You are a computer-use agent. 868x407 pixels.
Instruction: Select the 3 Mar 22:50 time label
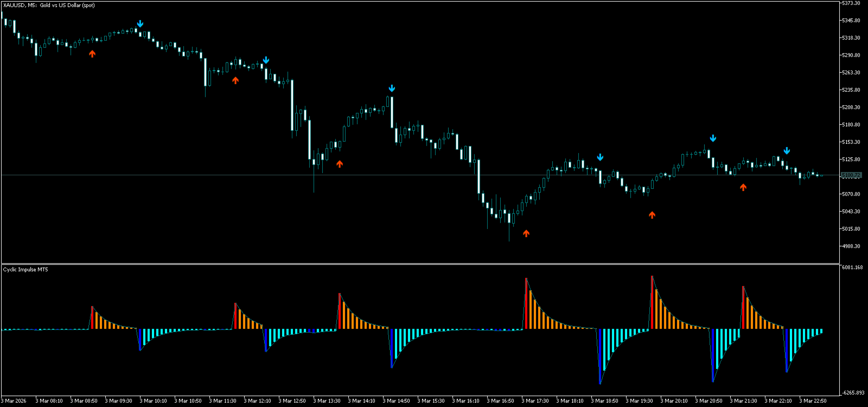tap(813, 401)
